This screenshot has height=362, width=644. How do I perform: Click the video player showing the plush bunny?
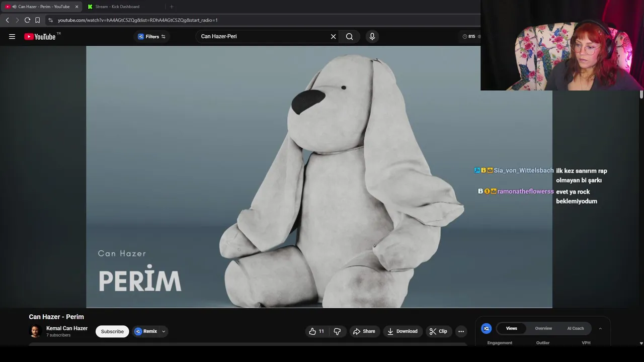click(x=319, y=177)
